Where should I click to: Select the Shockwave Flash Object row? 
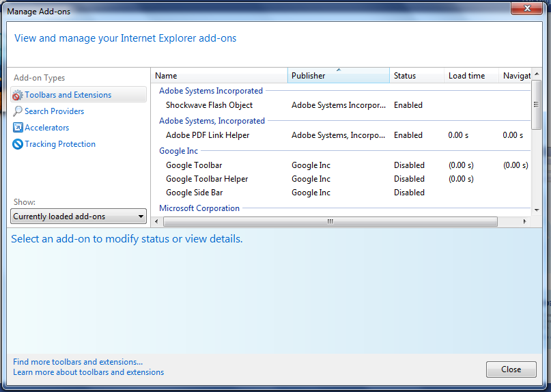(x=341, y=105)
